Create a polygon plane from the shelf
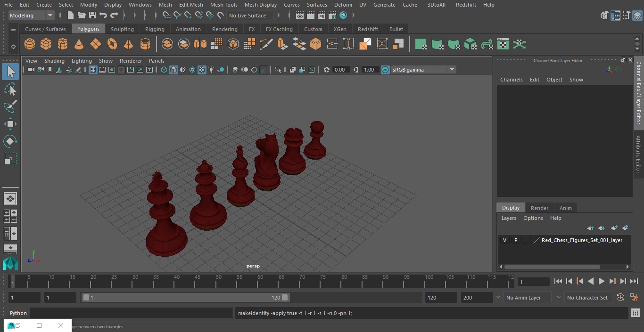The height and width of the screenshot is (332, 644). [96, 44]
